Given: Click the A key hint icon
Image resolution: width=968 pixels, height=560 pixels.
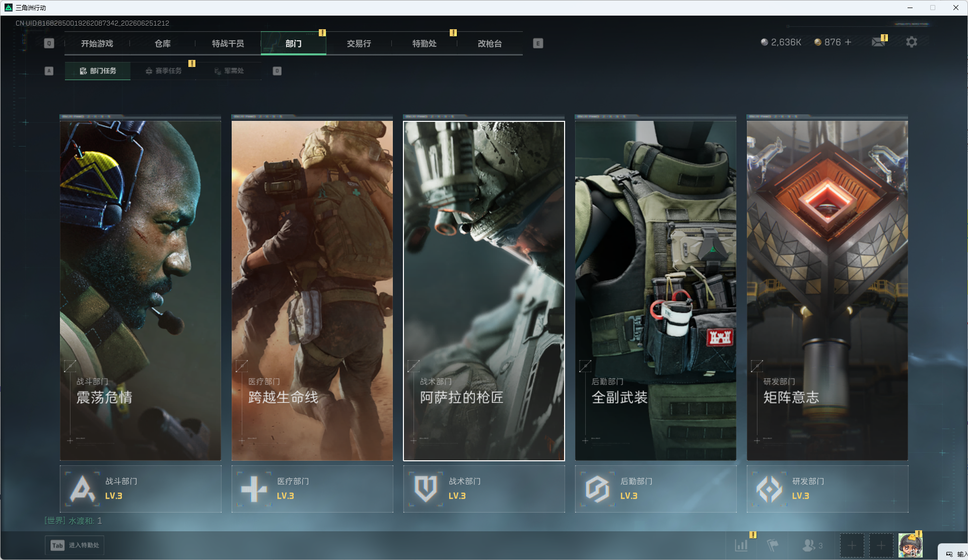Looking at the screenshot, I should coord(49,71).
